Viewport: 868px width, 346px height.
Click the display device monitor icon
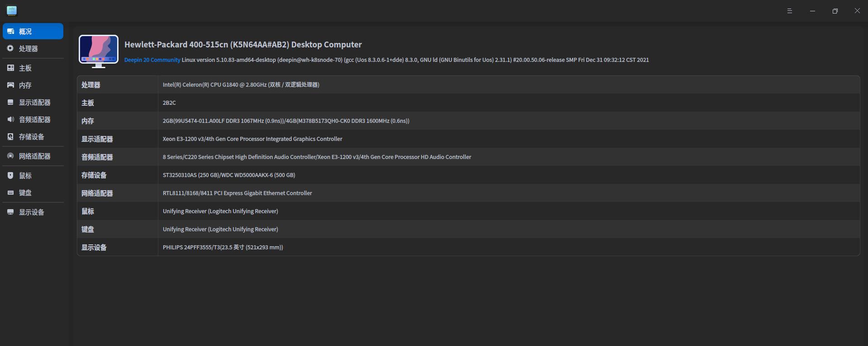(x=10, y=212)
